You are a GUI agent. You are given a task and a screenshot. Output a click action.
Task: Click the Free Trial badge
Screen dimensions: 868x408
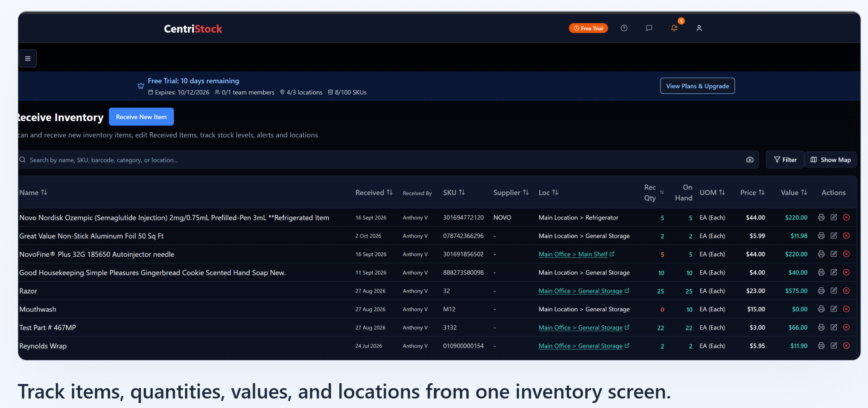click(x=588, y=28)
